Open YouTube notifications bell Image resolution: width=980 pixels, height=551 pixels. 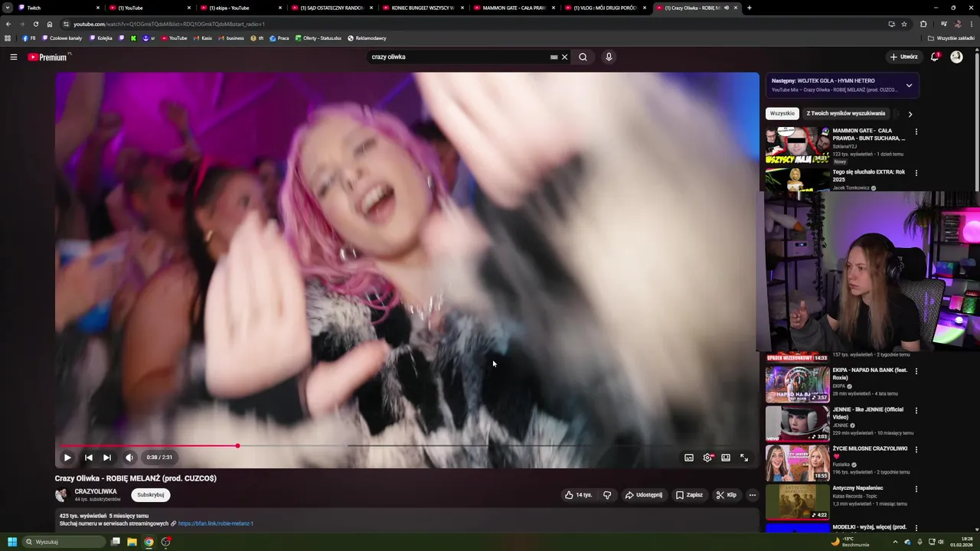point(935,57)
